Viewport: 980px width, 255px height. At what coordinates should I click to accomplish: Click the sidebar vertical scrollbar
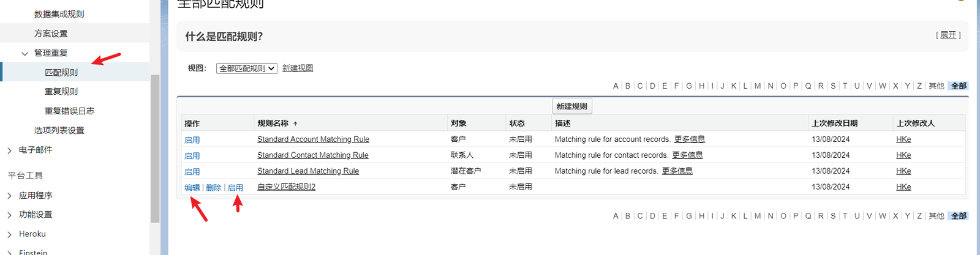[x=155, y=147]
